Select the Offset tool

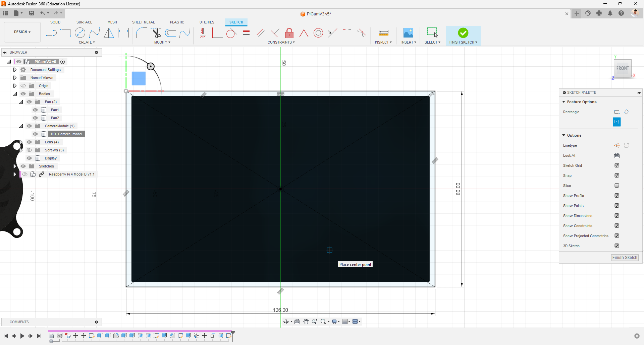[170, 33]
